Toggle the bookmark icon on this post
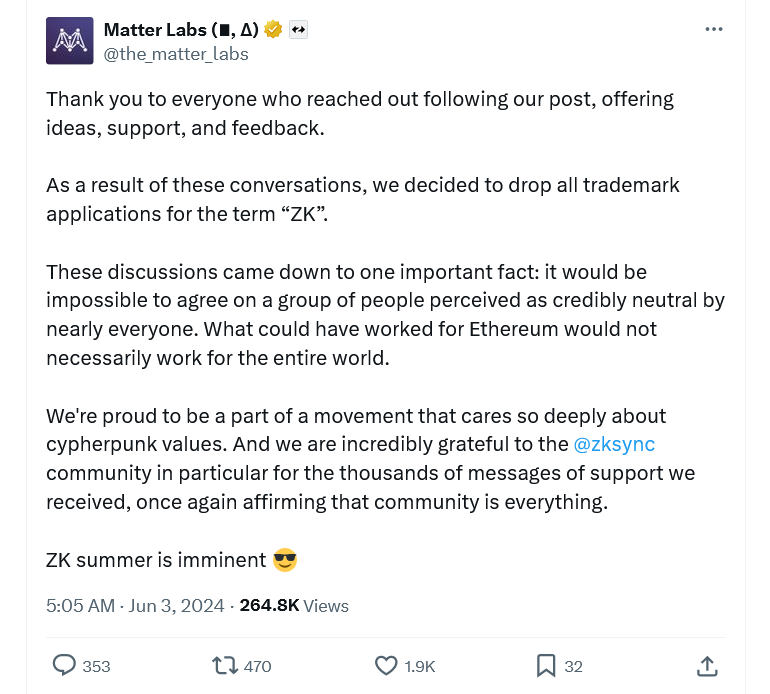Screen dimensions: 770x694 click(546, 665)
